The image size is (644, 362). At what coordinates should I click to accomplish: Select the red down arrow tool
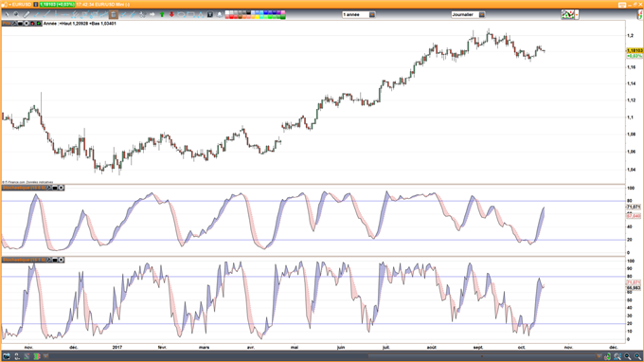(x=171, y=14)
